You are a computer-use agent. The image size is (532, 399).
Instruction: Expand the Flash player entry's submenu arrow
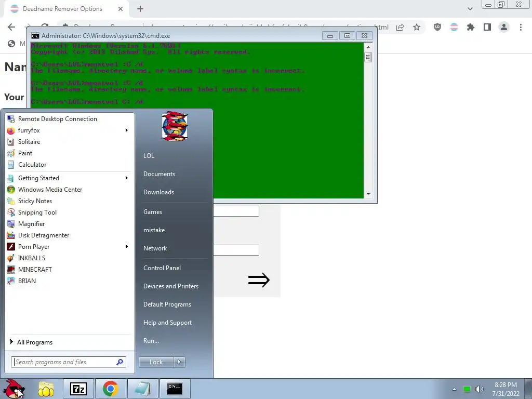pos(127,247)
